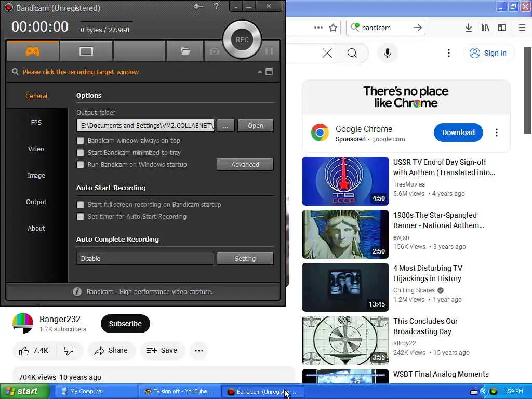The height and width of the screenshot is (399, 532).
Task: Click Download button for Google Chrome ad
Action: (x=458, y=132)
